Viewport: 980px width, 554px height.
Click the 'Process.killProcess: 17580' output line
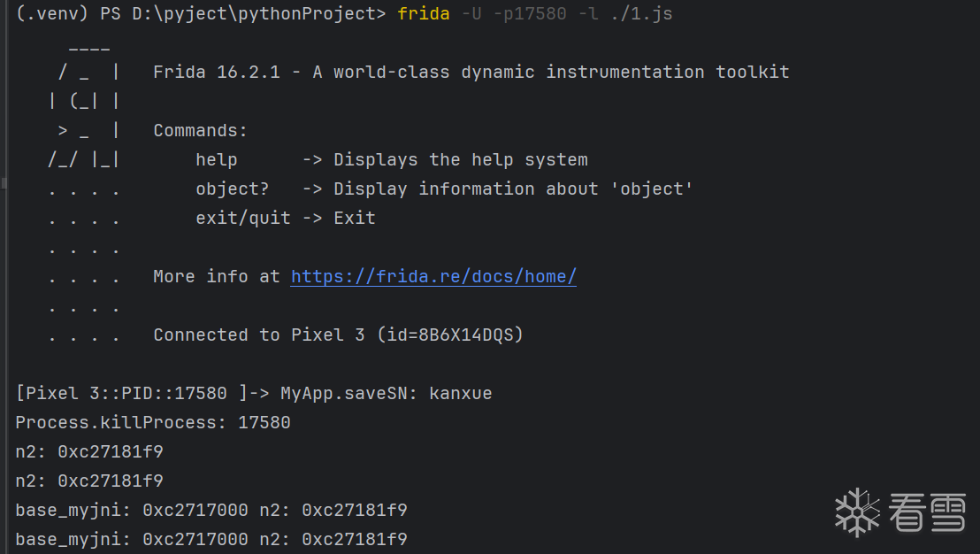pos(153,423)
